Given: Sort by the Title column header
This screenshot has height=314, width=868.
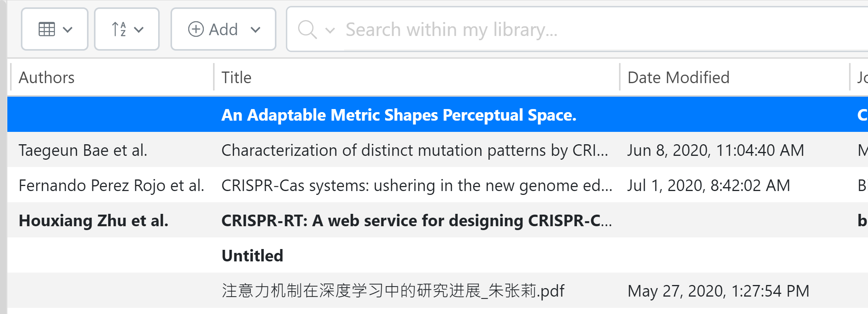Looking at the screenshot, I should tap(236, 77).
